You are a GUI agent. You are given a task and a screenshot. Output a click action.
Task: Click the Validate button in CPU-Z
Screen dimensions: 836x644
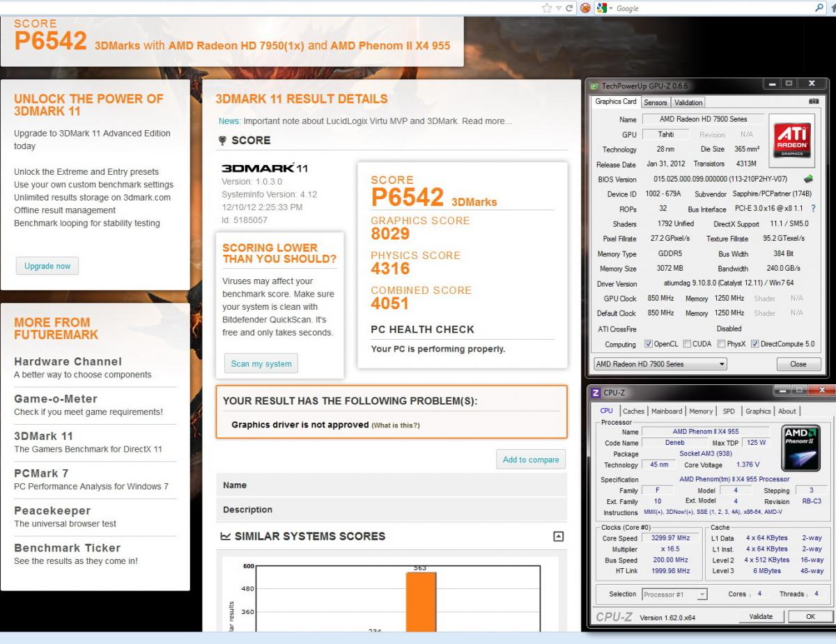tap(761, 616)
